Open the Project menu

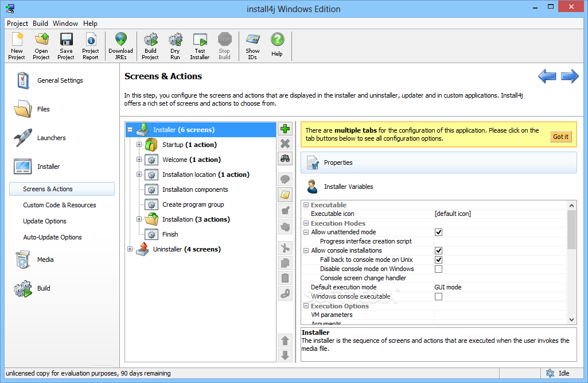pos(17,24)
